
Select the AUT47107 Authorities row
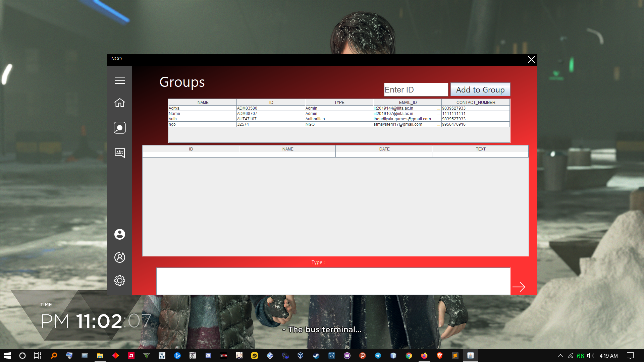click(x=270, y=119)
